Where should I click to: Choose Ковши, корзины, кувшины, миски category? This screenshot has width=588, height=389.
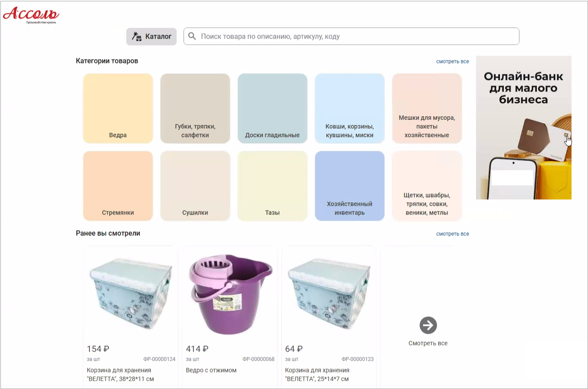(x=350, y=109)
